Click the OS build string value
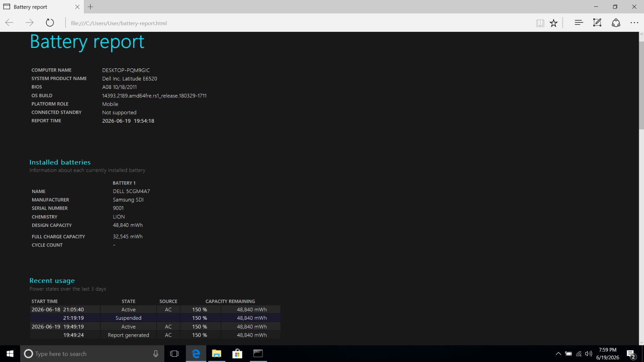 (x=154, y=96)
